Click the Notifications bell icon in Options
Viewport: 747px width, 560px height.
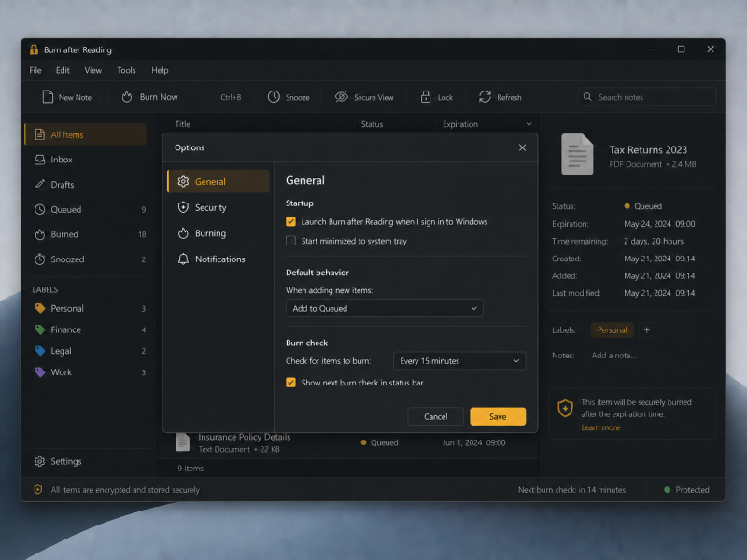tap(183, 259)
